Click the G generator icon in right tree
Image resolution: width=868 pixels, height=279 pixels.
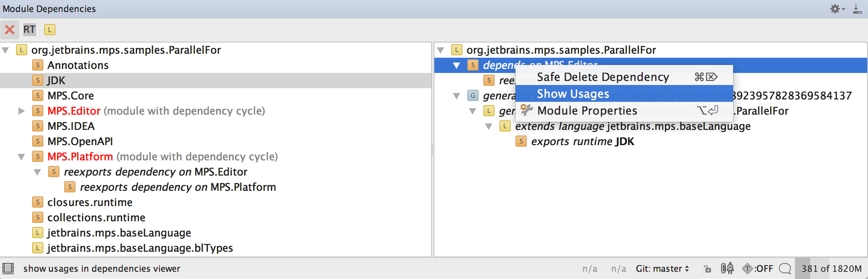click(473, 95)
